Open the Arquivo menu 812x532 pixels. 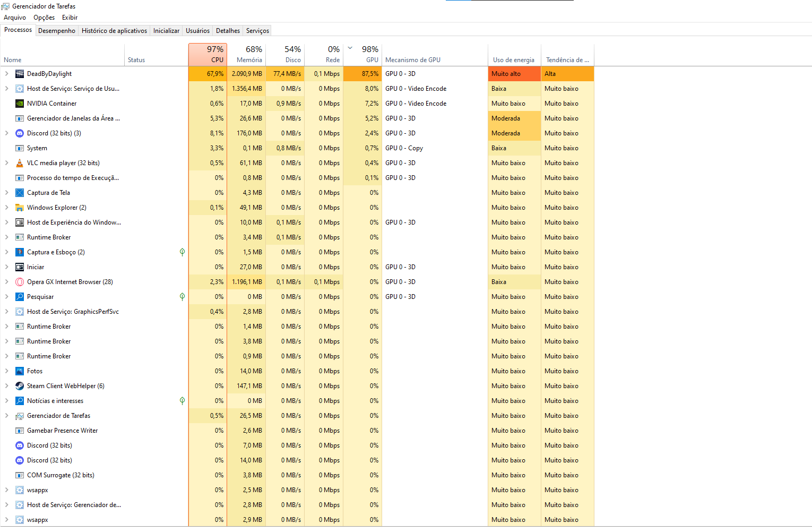pos(15,18)
